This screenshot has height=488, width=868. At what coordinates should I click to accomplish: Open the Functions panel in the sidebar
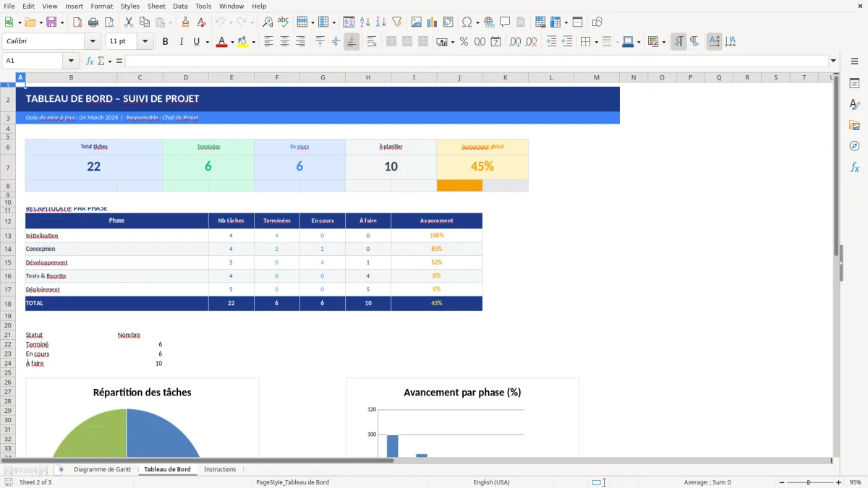point(854,167)
